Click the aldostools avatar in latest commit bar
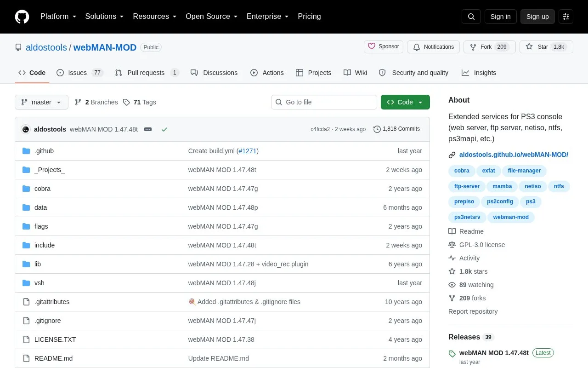This screenshot has height=368, width=588. click(x=26, y=129)
